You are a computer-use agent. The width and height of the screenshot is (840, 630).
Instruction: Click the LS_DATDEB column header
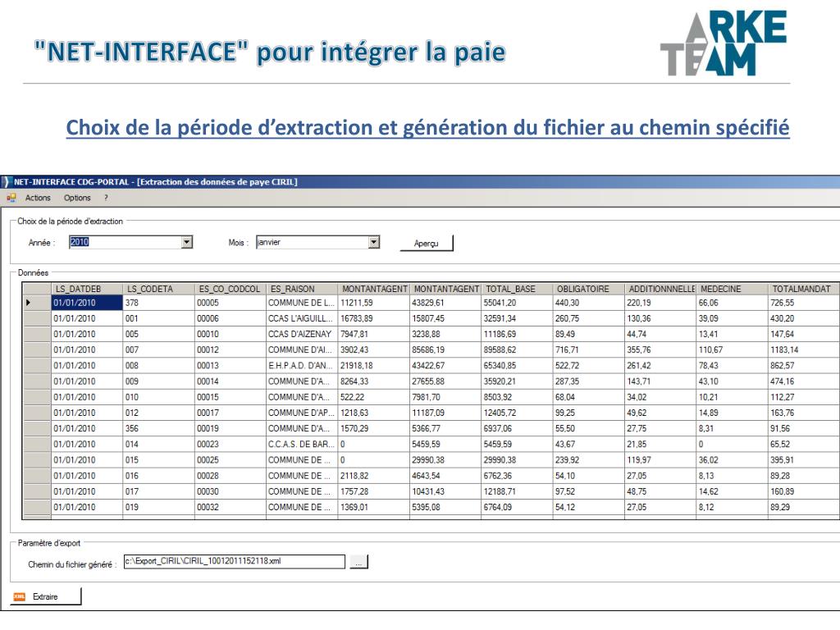click(x=87, y=289)
